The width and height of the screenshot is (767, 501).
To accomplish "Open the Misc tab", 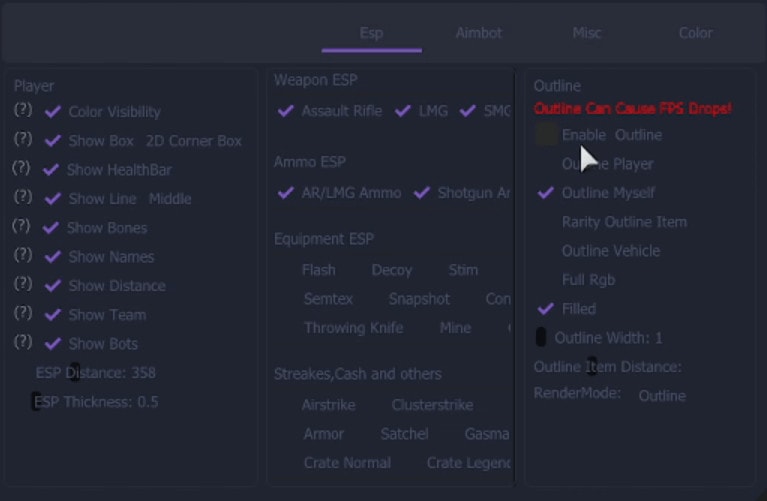I will click(x=587, y=33).
